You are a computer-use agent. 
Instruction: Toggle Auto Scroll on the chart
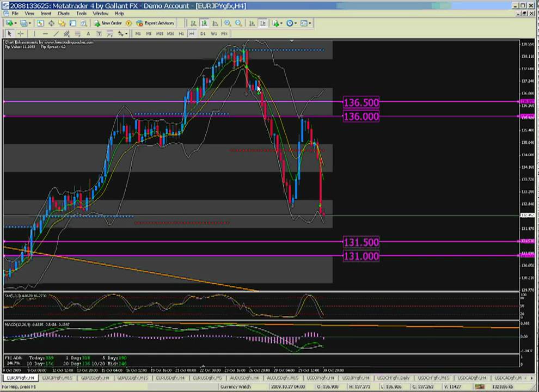(252, 23)
